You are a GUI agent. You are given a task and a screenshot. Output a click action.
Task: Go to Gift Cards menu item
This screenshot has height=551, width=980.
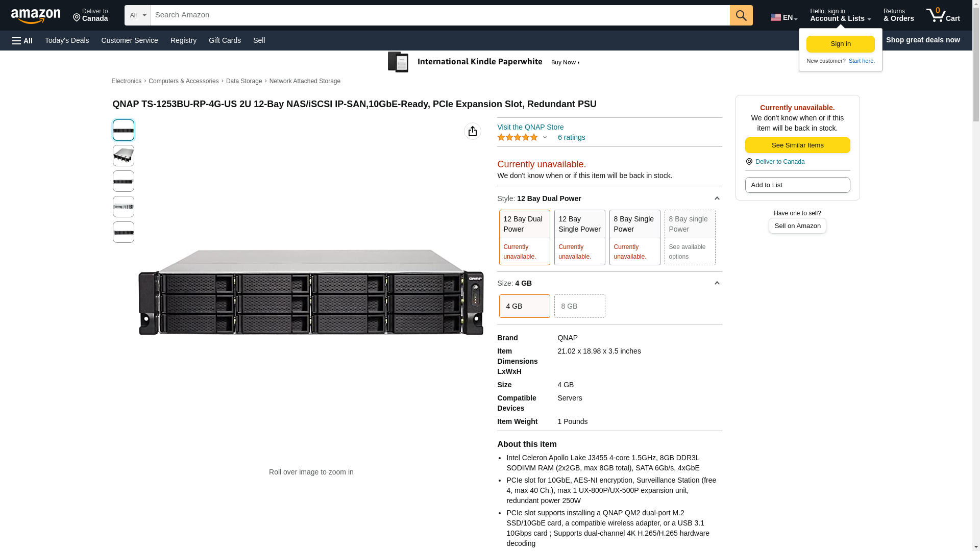(225, 40)
